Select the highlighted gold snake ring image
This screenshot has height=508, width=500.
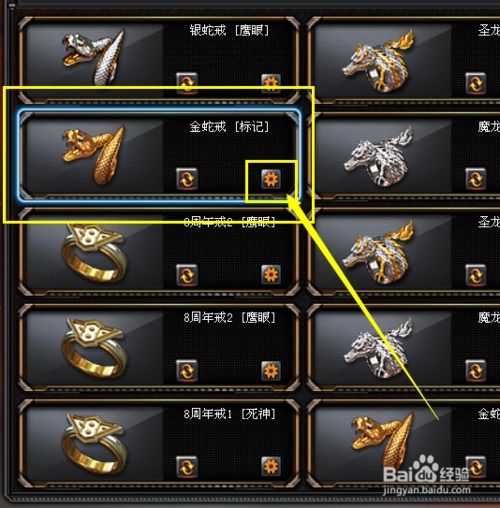coord(93,155)
